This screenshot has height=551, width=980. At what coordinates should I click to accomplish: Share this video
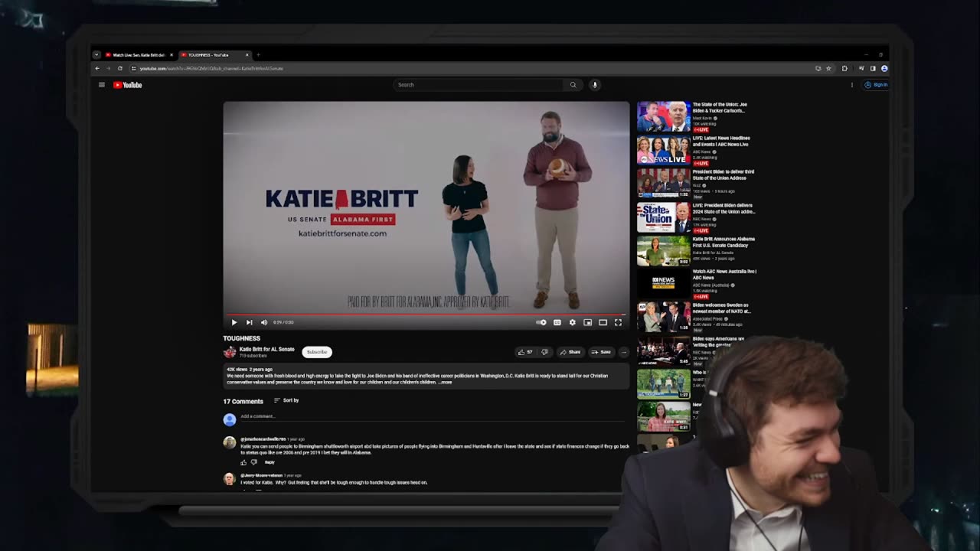[x=570, y=352]
